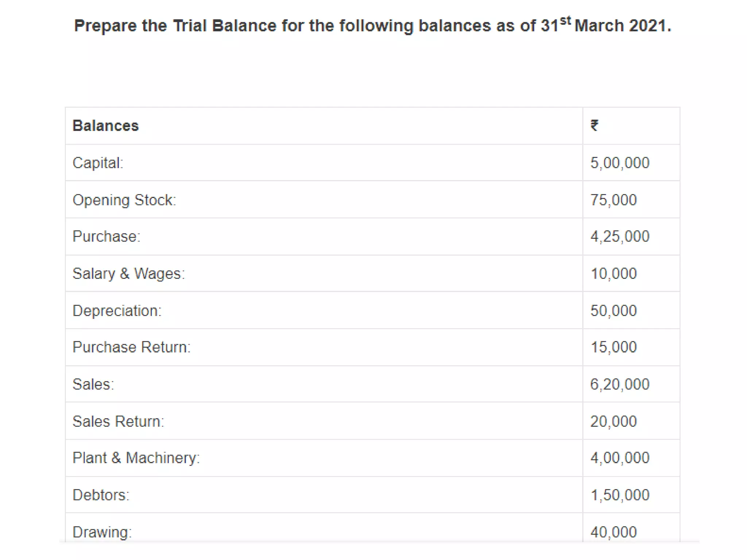Click the Purchase Return label
747x560 pixels.
coord(131,347)
